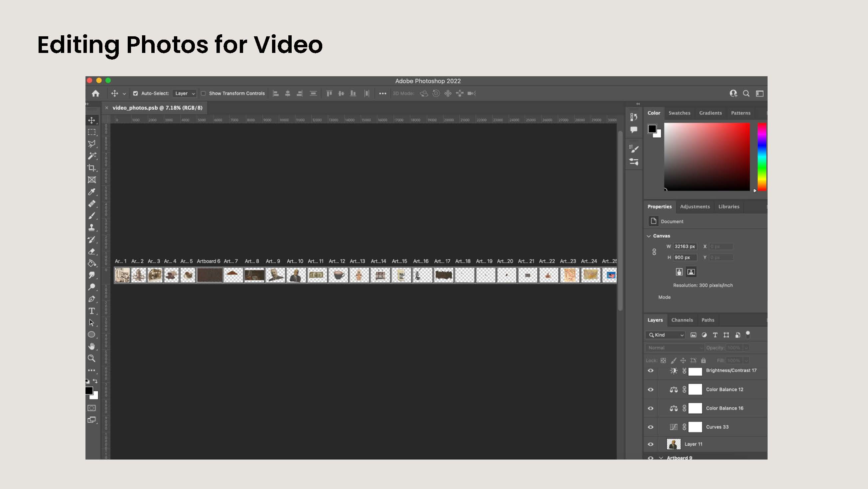Collapse right panels double-arrow icon
Screen dimensions: 868x489
[638, 104]
